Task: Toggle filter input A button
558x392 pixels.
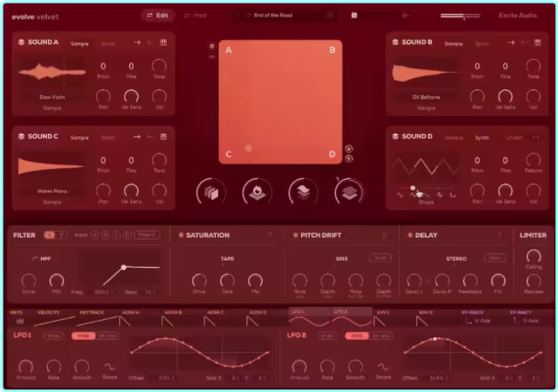Action: (95, 235)
